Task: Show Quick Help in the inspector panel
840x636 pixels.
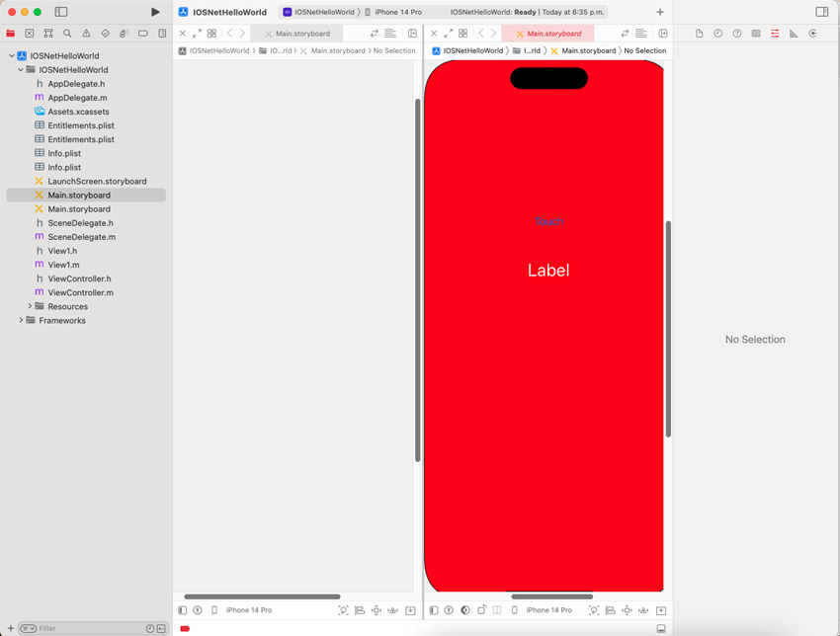Action: [734, 33]
